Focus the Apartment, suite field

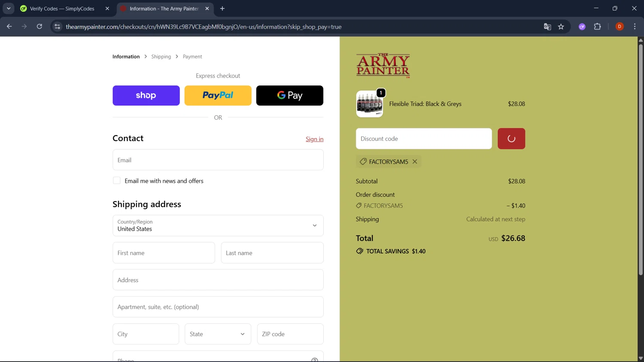[218, 307]
